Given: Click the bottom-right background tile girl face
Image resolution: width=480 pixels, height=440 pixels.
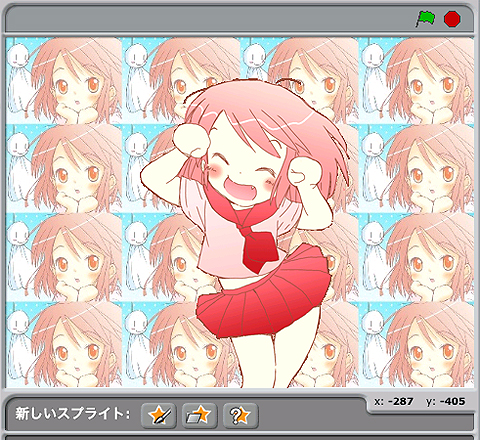Looking at the screenshot, I should click(430, 347).
